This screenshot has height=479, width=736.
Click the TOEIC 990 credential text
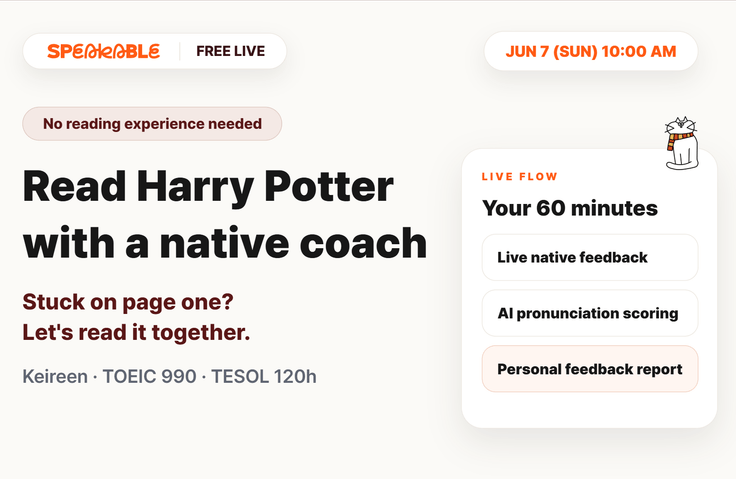149,377
